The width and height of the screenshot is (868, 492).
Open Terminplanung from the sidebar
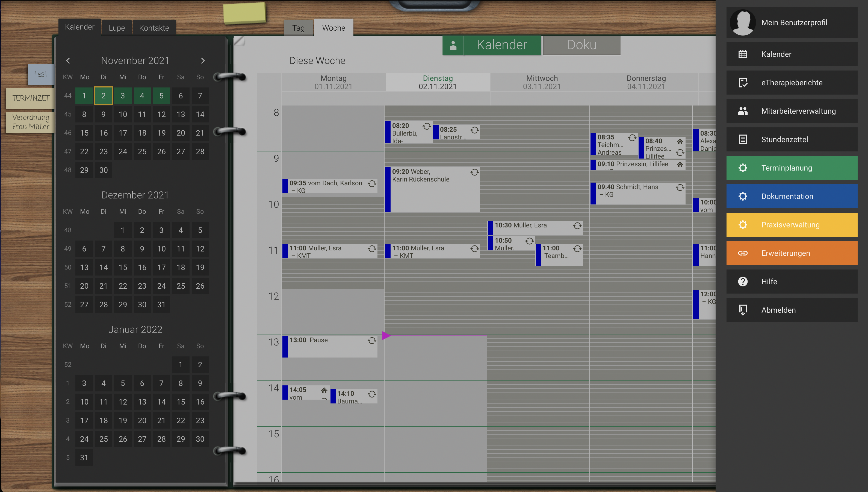(791, 168)
